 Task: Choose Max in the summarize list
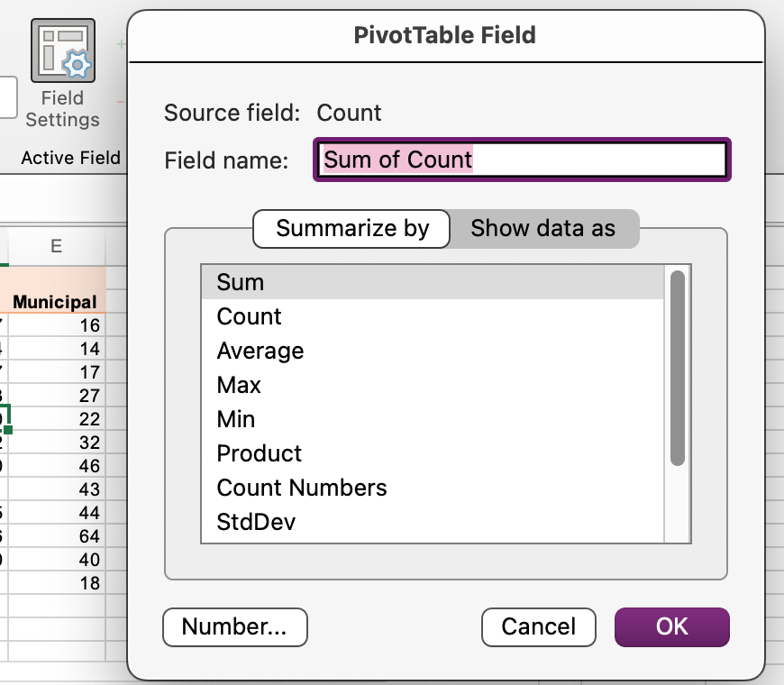pos(433,385)
